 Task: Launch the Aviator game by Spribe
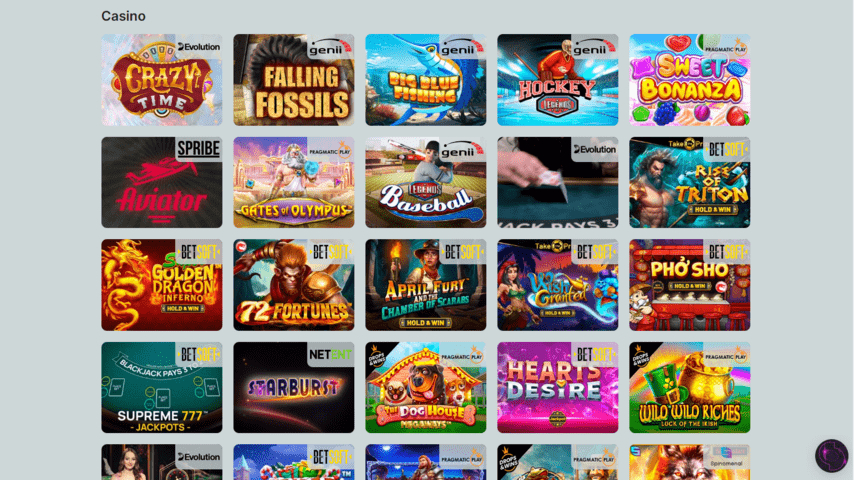click(162, 183)
